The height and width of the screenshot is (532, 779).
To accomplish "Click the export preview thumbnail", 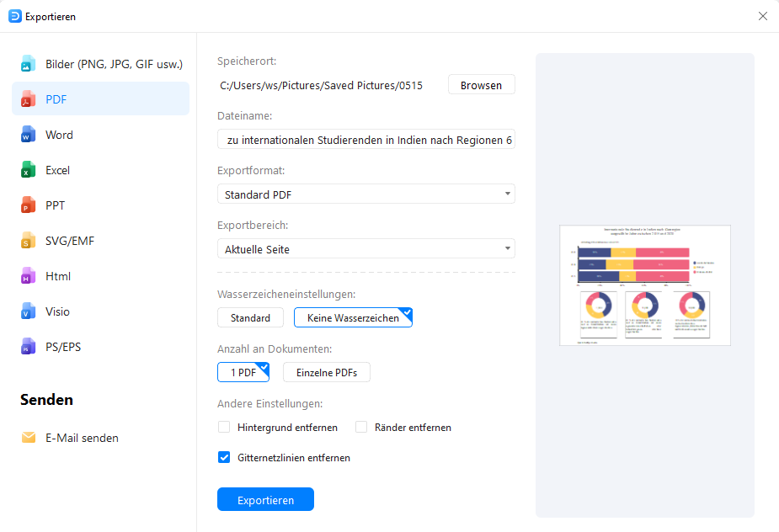I will pyautogui.click(x=645, y=285).
